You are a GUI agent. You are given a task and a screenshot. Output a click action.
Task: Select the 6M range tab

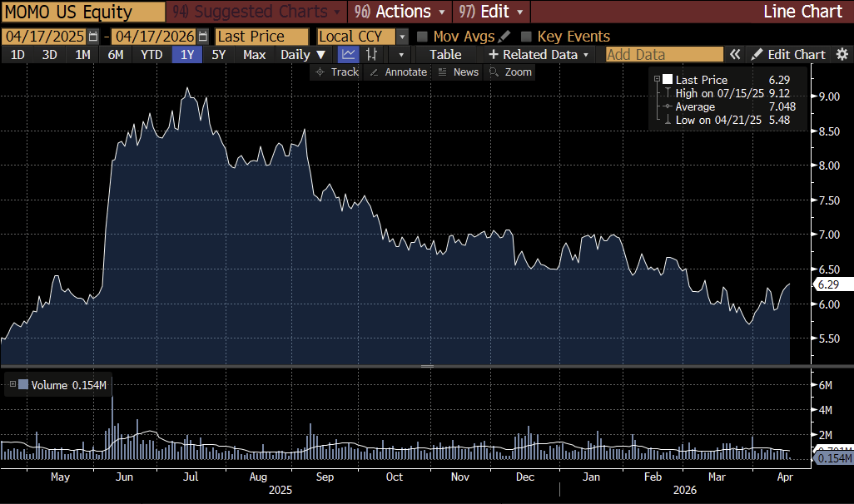[116, 54]
